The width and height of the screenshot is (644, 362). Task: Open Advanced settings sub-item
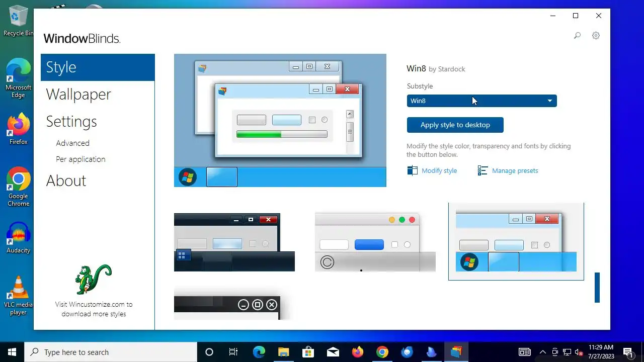[72, 143]
